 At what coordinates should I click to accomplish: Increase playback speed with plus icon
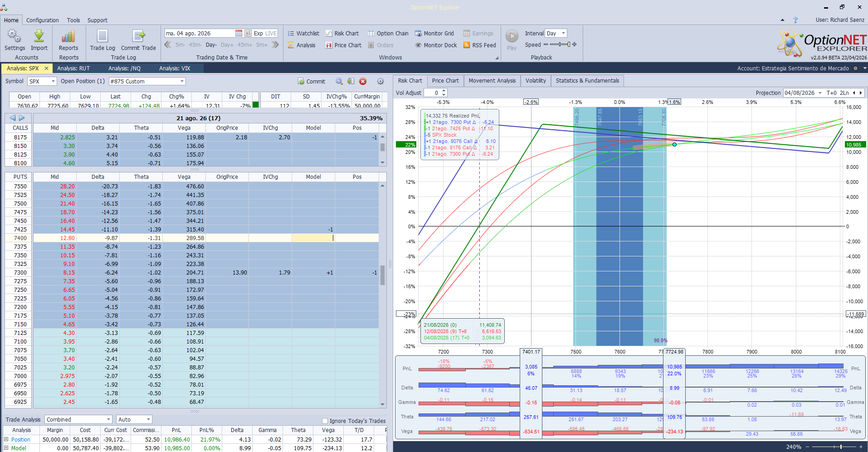575,44
